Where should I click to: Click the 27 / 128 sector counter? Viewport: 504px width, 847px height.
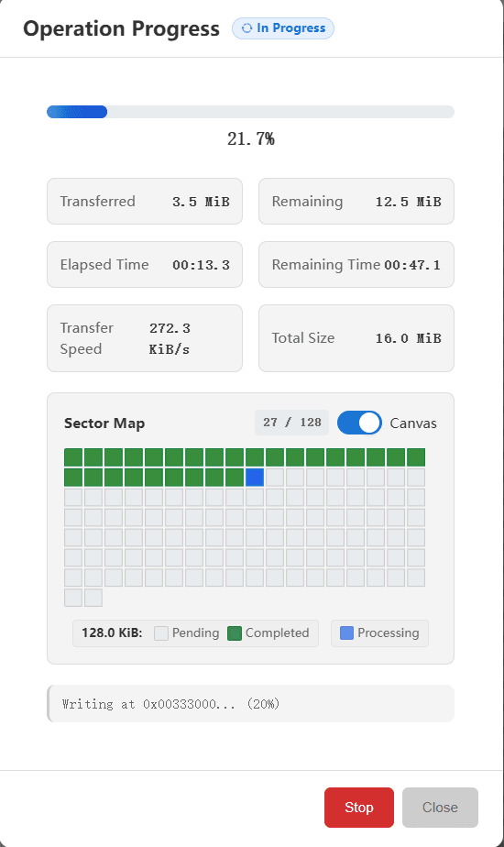pyautogui.click(x=291, y=423)
